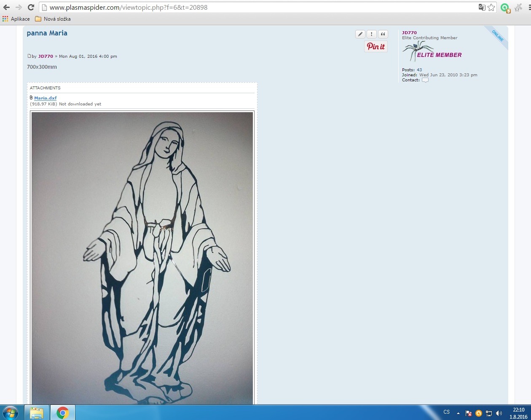Viewport: 531px width, 420px height.
Task: Open Maria.dxf attachment link
Action: (x=45, y=98)
